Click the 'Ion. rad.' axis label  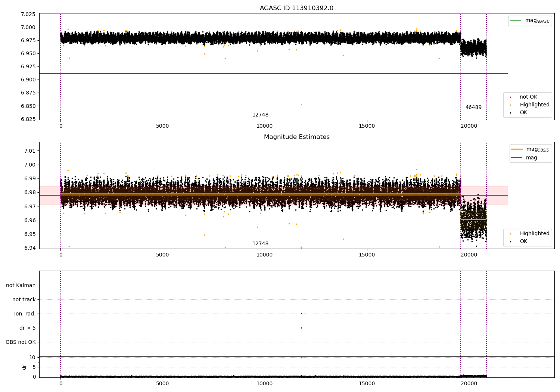point(25,314)
